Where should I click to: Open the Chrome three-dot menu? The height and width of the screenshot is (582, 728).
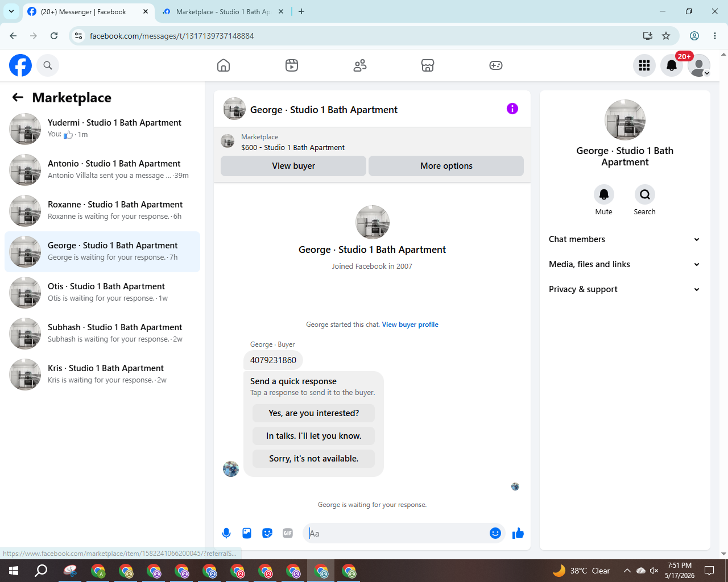715,36
